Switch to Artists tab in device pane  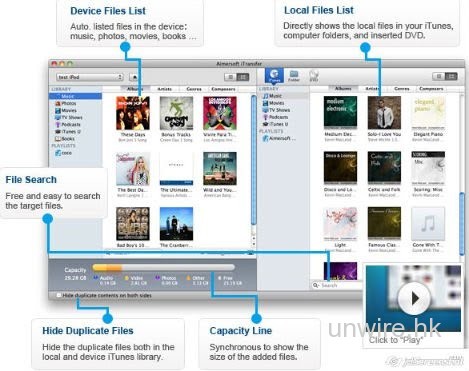click(164, 89)
